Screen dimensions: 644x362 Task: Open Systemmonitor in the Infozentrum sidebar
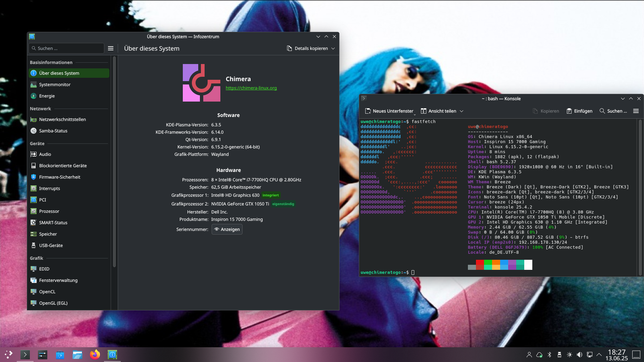[69, 84]
